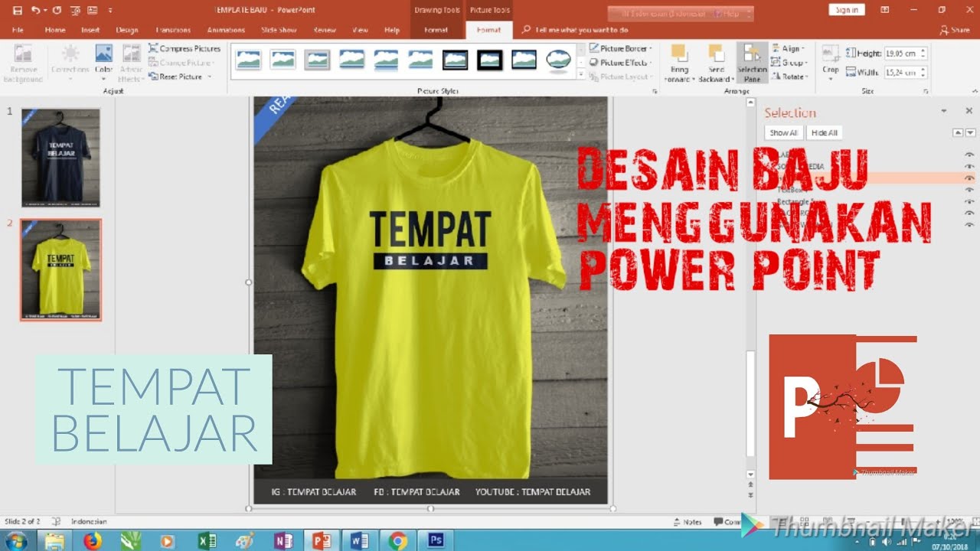The width and height of the screenshot is (980, 551).
Task: Switch to the Design tab
Action: point(127,30)
